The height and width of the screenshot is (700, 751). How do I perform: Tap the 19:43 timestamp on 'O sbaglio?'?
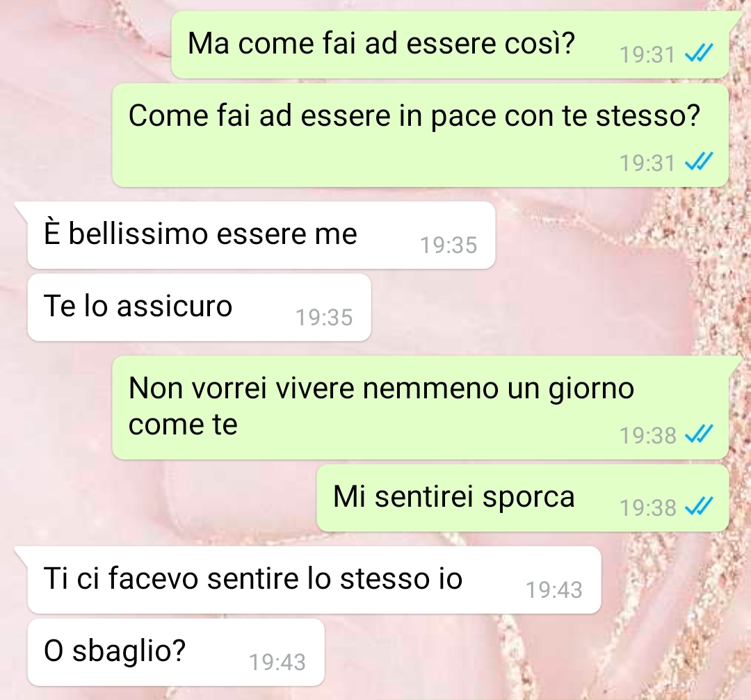277,662
